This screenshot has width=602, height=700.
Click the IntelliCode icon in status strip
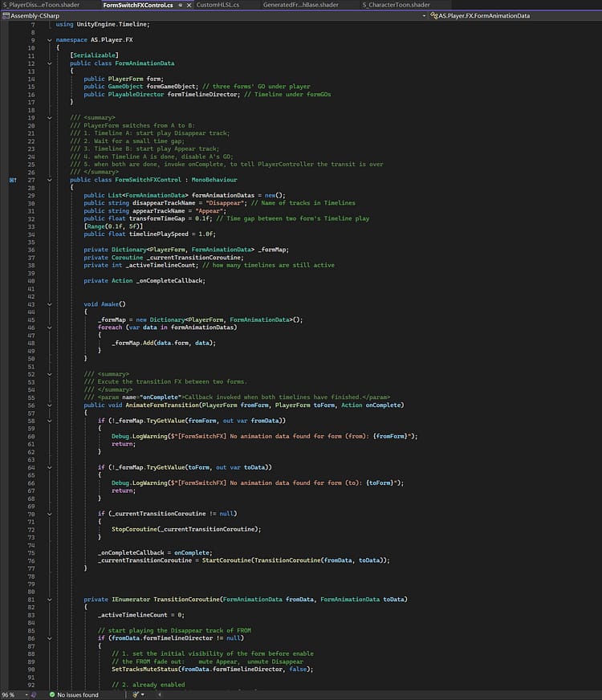tap(34, 694)
